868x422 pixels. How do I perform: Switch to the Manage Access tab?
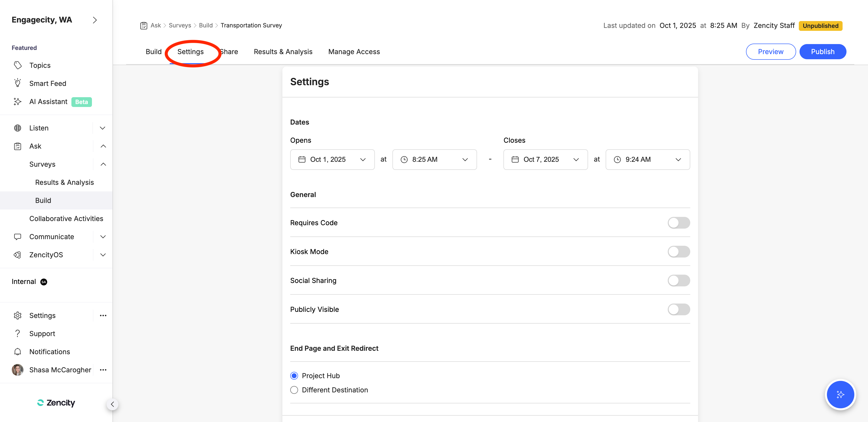coord(354,51)
